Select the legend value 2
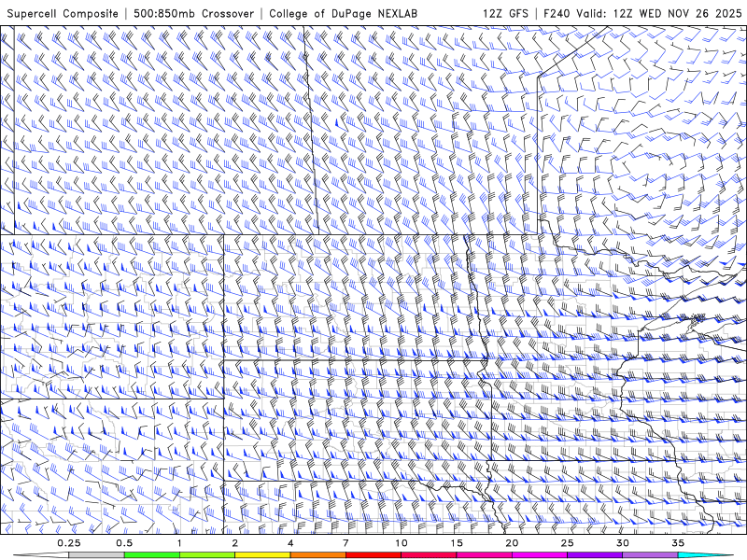Screen dimensions: 747x560 click(235, 543)
